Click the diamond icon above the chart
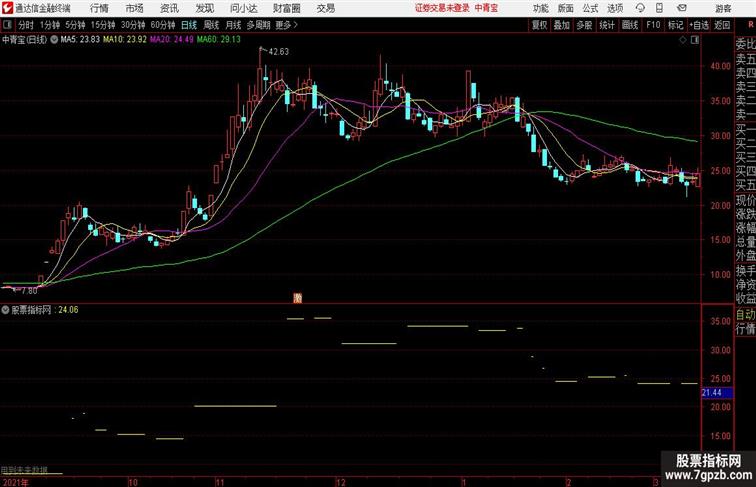Image resolution: width=756 pixels, height=487 pixels. point(683,40)
